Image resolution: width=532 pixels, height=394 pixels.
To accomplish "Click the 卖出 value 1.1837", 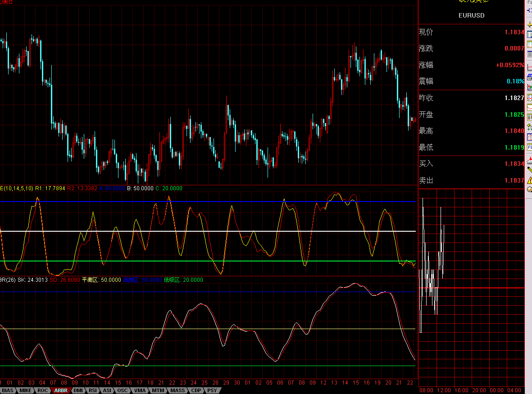I will (514, 180).
